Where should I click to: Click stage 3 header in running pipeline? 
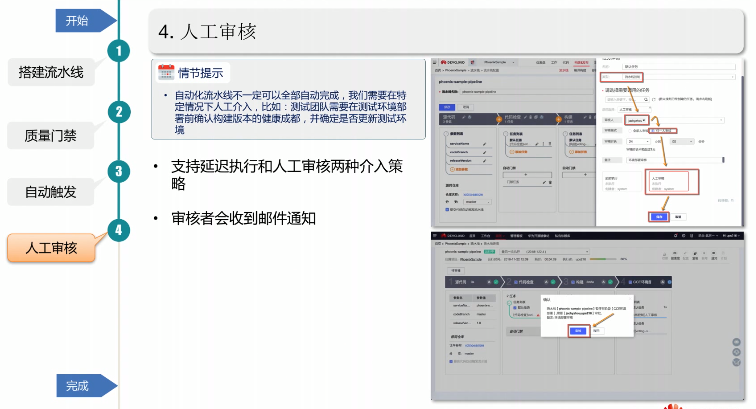587,282
